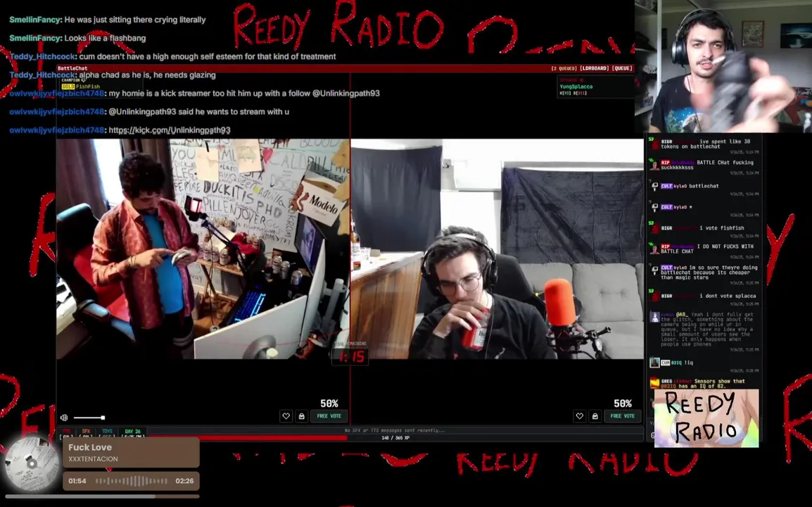Cast FREE VOTE for right contestant
The width and height of the screenshot is (812, 507).
623,415
